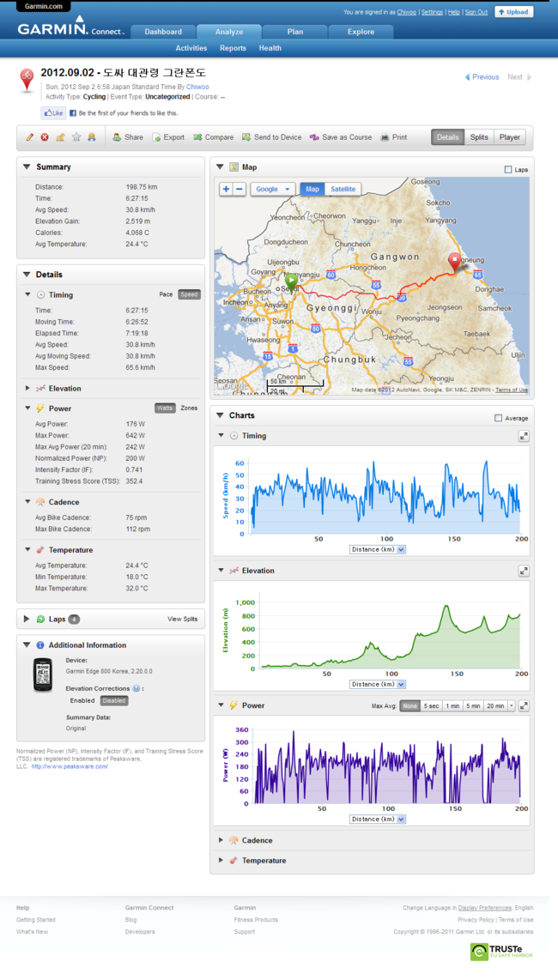Click the Facebook Like button
This screenshot has width=558, height=980.
(x=53, y=113)
